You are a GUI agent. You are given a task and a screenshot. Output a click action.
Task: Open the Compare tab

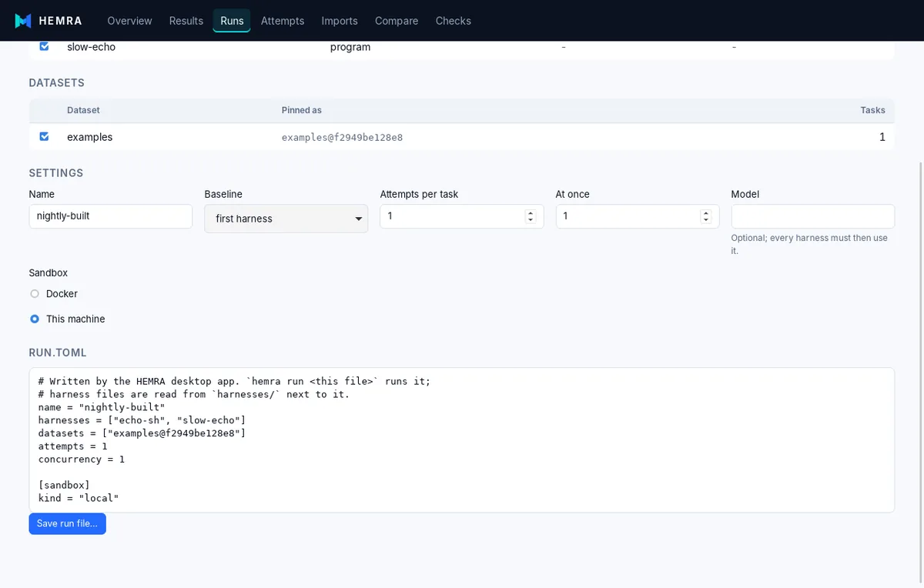click(x=397, y=21)
